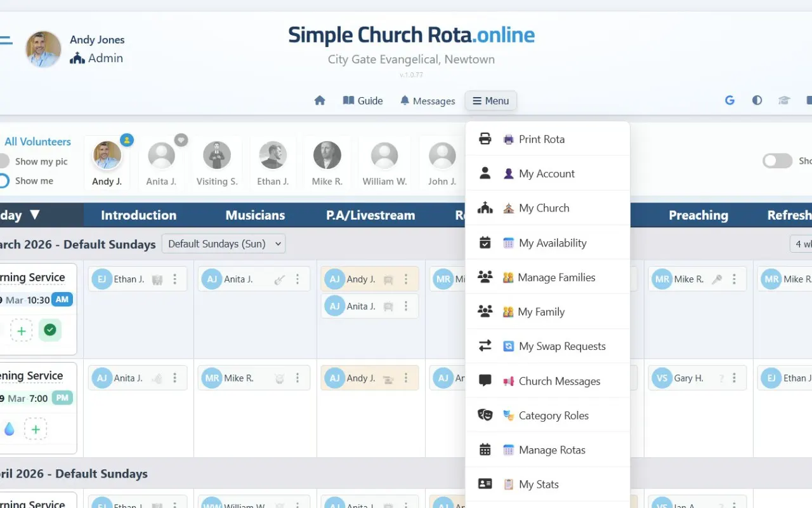Toggle the 'Show my pic' switch
This screenshot has height=508, width=812.
point(4,161)
